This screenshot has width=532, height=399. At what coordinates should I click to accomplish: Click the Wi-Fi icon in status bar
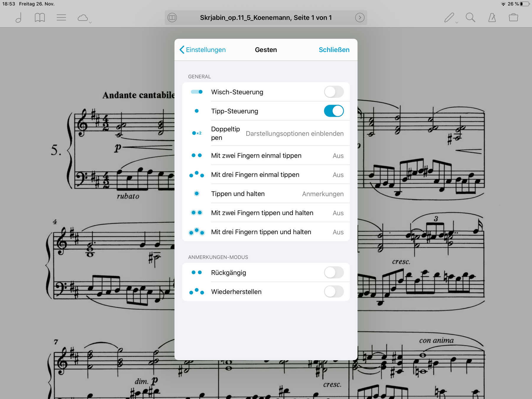coord(503,4)
